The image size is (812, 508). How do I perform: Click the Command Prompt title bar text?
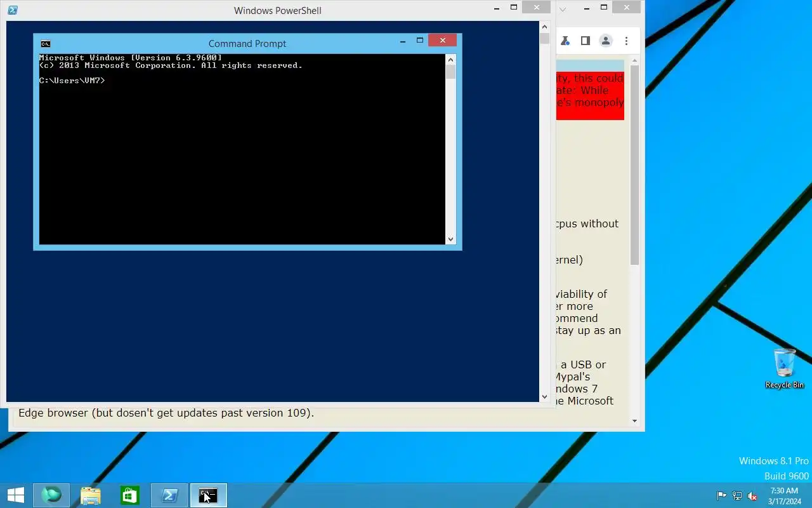pyautogui.click(x=247, y=44)
